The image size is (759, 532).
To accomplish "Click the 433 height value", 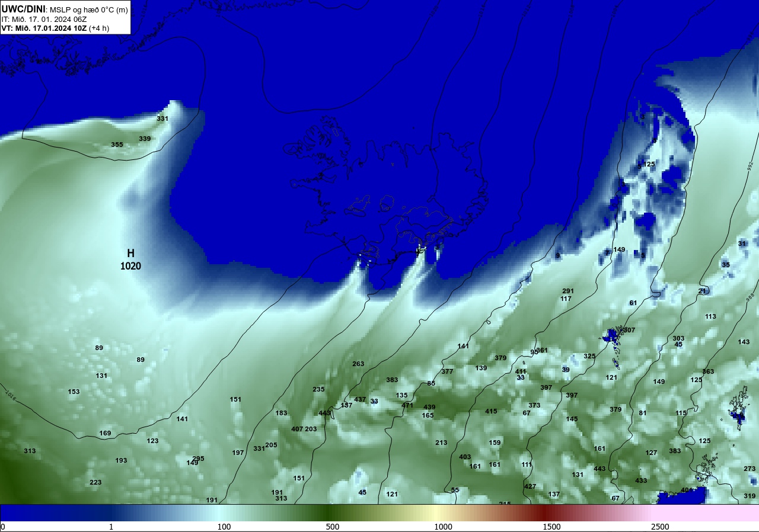I will coord(641,480).
